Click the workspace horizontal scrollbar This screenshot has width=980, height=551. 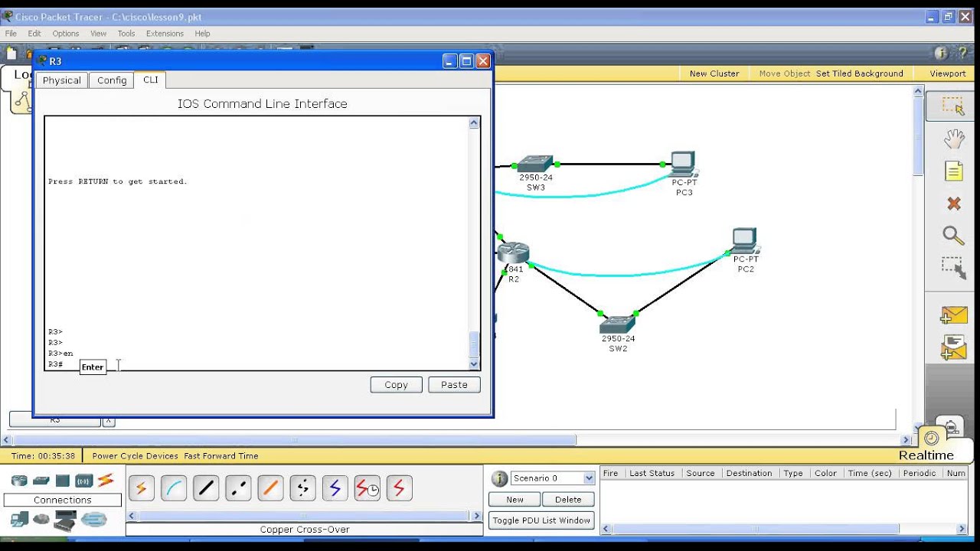coord(295,440)
